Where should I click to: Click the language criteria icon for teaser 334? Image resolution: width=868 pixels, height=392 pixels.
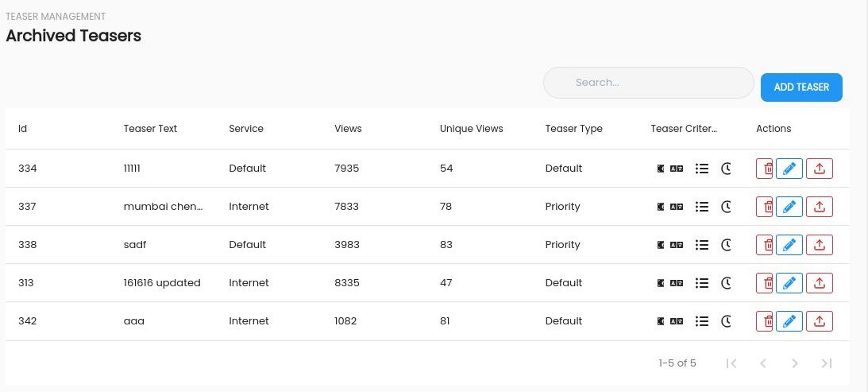pyautogui.click(x=677, y=169)
